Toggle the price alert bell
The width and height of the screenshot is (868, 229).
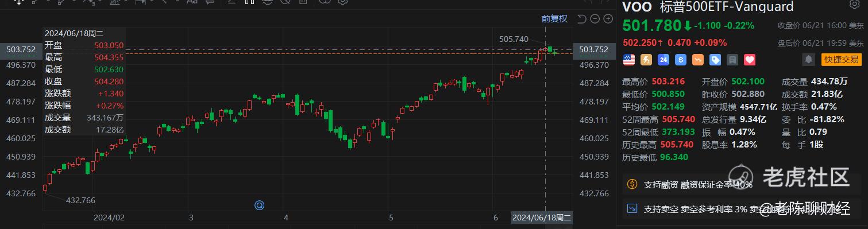(x=809, y=59)
